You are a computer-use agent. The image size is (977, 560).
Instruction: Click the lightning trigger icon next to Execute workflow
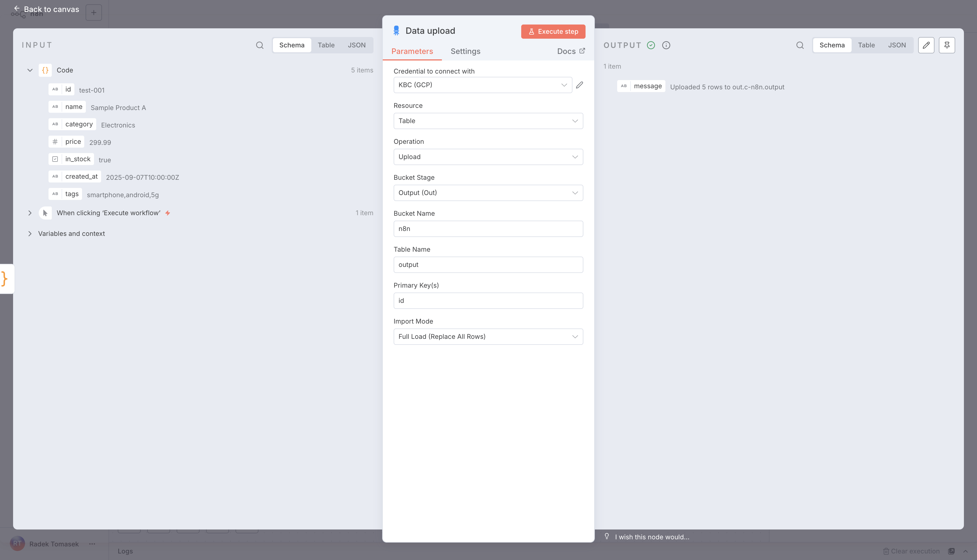coord(168,213)
